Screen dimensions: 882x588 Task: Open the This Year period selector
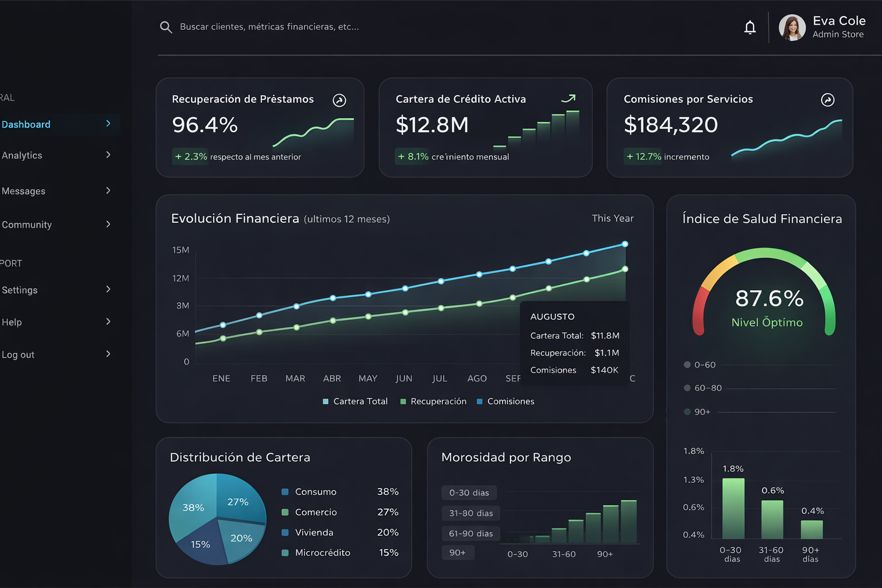tap(613, 218)
